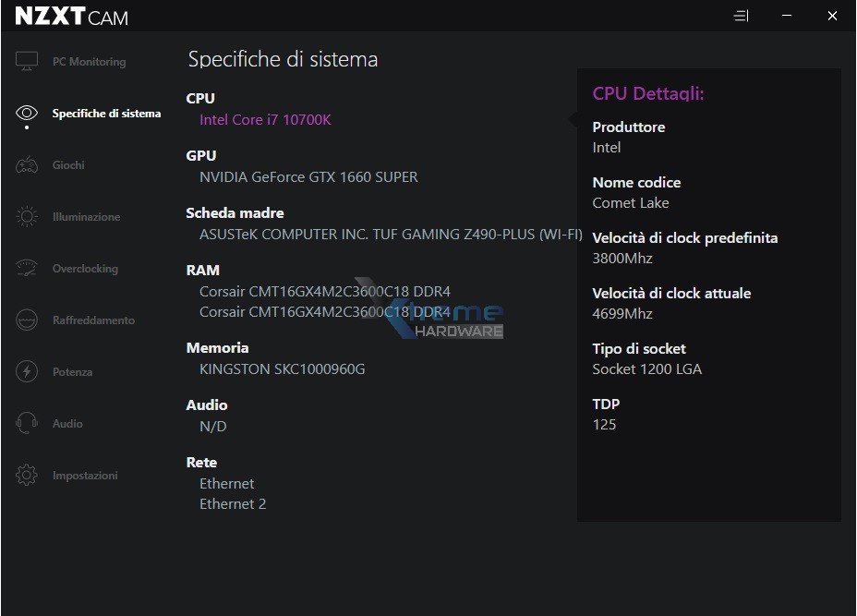The image size is (857, 616).
Task: Click the eye icon for Specifiche di sistema
Action: coord(27,114)
